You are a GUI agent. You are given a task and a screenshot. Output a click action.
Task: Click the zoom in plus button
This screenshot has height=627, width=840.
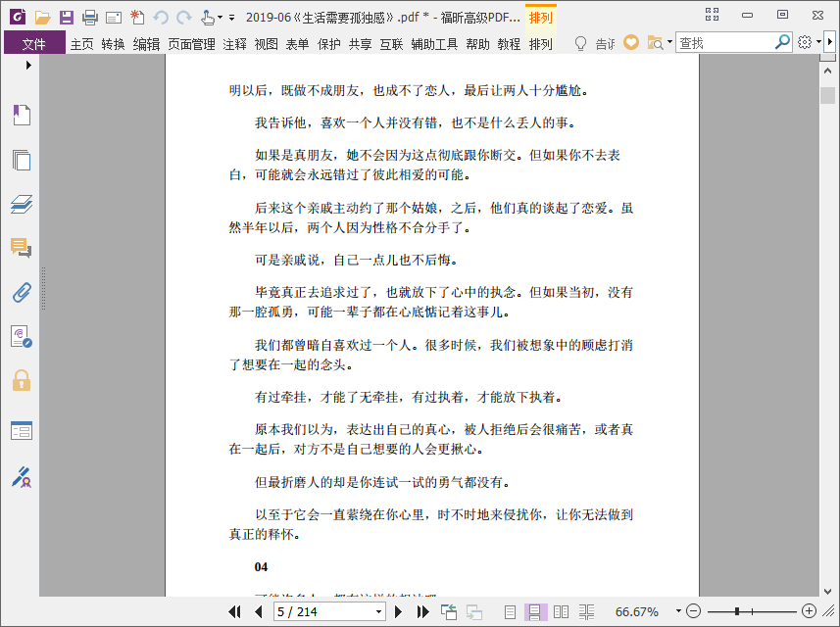point(809,611)
